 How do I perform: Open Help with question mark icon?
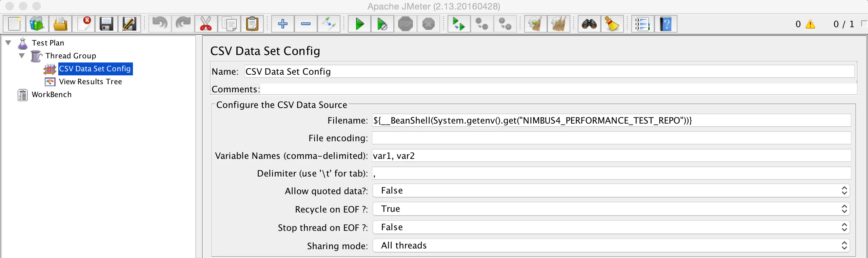666,24
